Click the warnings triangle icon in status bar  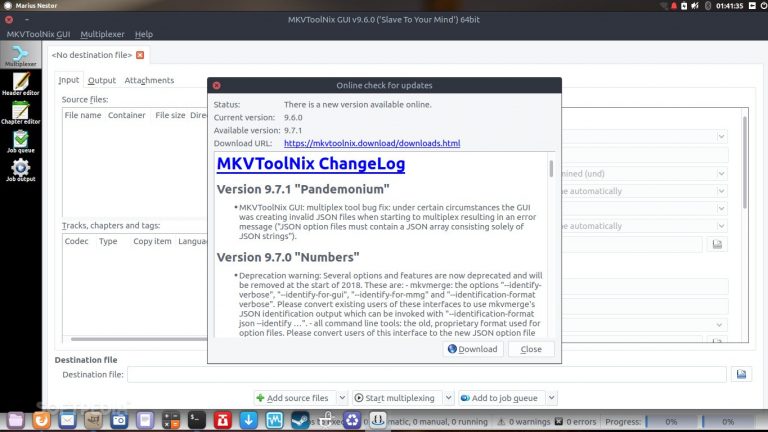(501, 422)
